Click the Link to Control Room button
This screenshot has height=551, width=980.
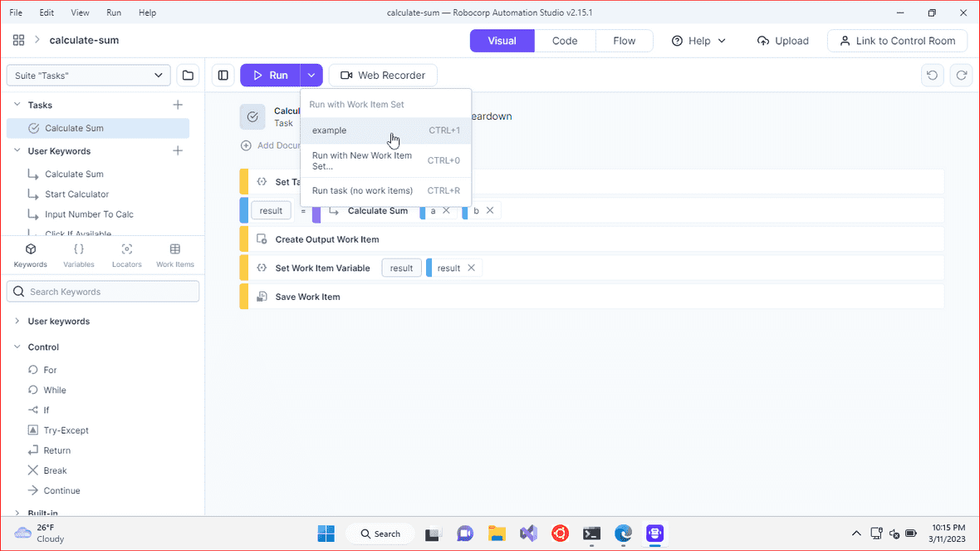coord(897,40)
